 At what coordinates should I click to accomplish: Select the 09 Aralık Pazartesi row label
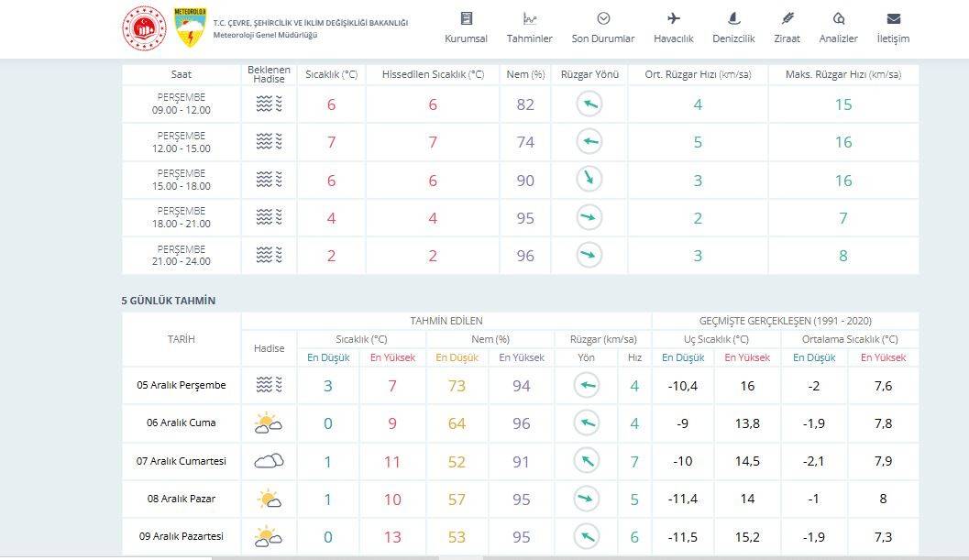point(181,537)
